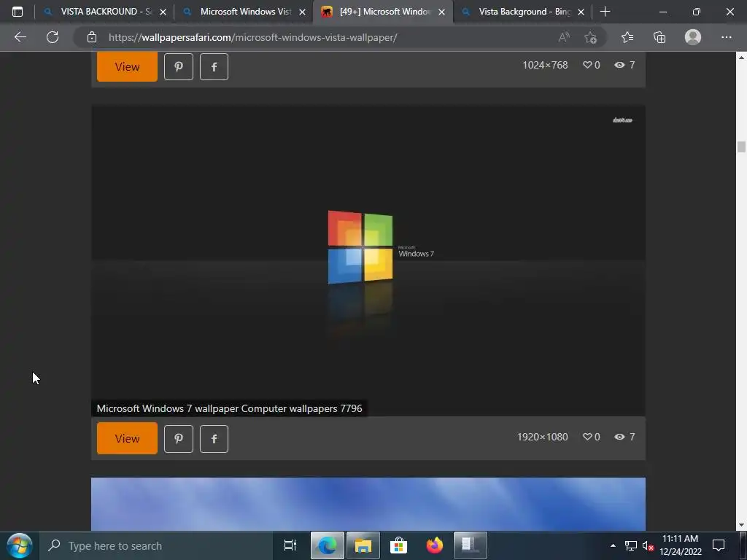Show hidden system tray icons
This screenshot has height=560, width=747.
[613, 545]
